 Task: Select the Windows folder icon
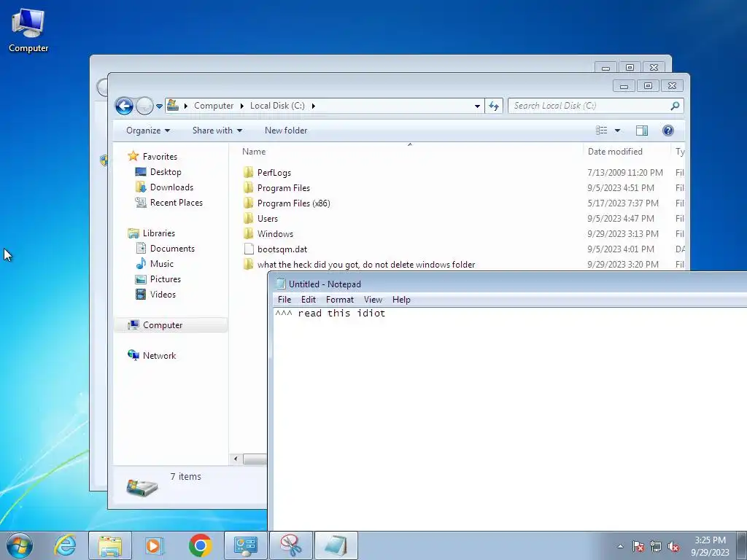coord(248,234)
